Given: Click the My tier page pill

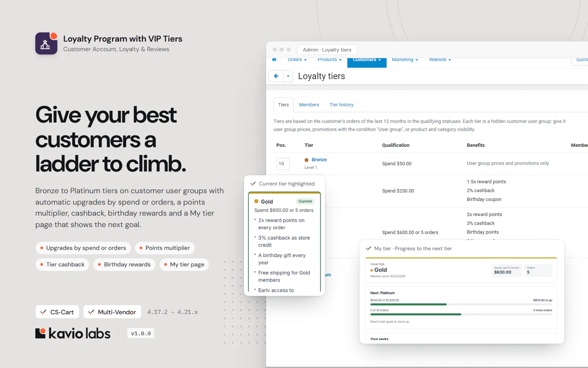Looking at the screenshot, I should tap(184, 265).
